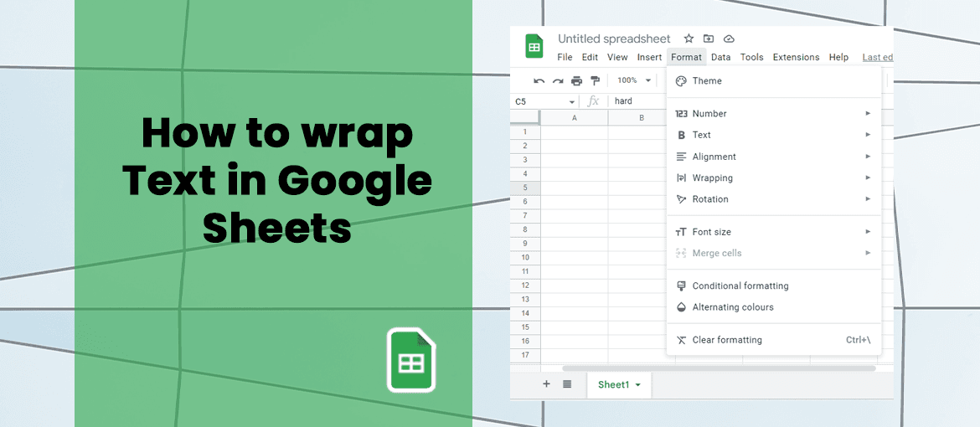Click the Alternating colours icon

(x=681, y=307)
